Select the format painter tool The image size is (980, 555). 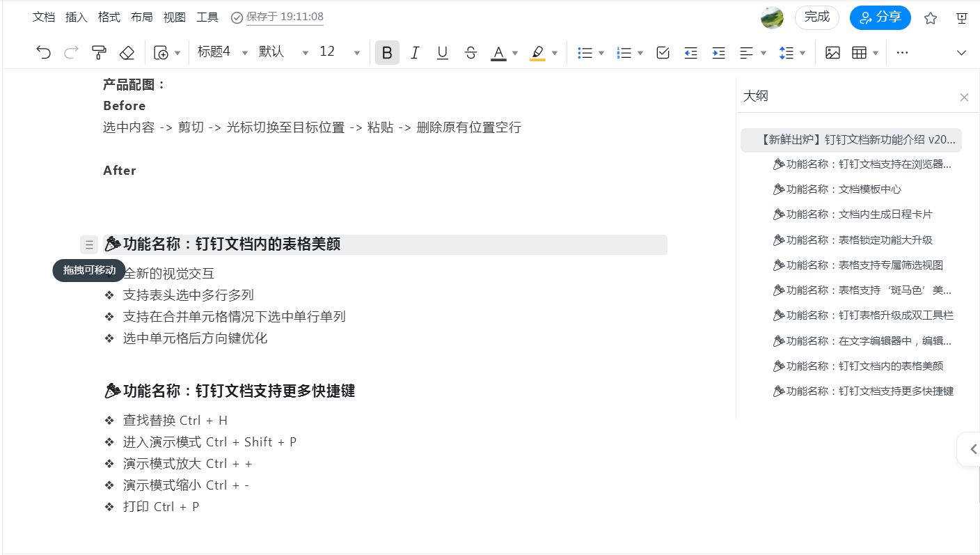click(x=99, y=53)
